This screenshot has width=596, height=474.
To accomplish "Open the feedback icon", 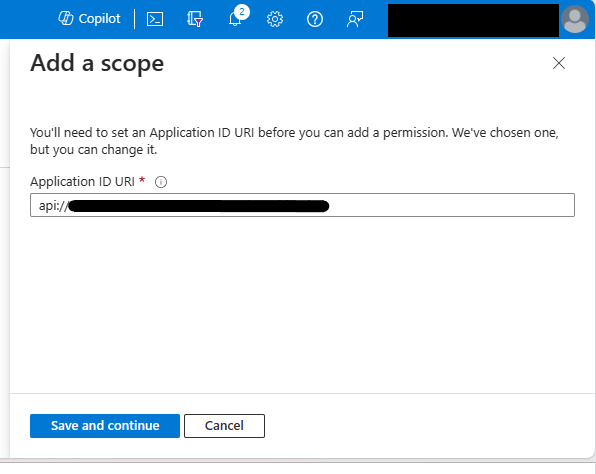I will [355, 19].
